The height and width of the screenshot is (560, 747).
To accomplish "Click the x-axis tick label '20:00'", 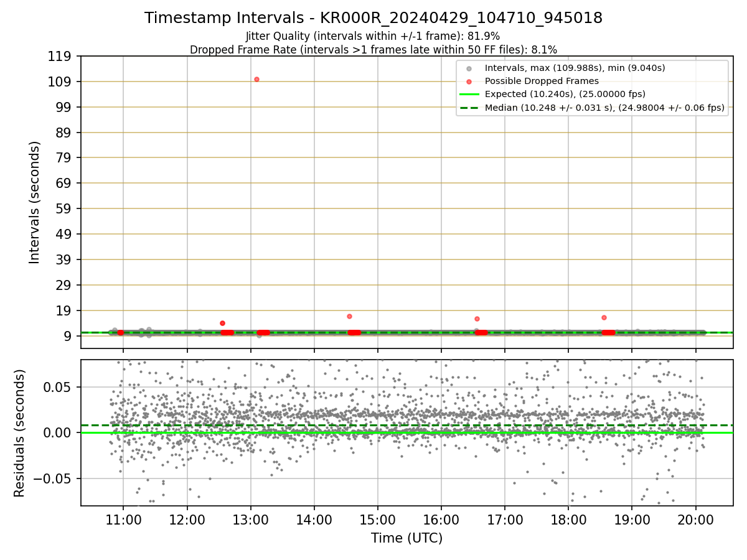I will pyautogui.click(x=695, y=520).
